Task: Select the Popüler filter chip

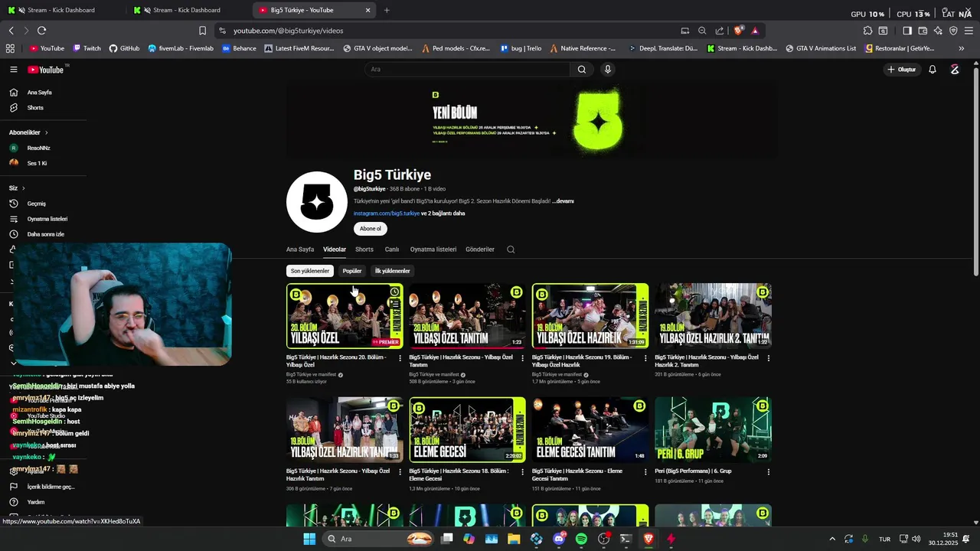Action: click(352, 271)
